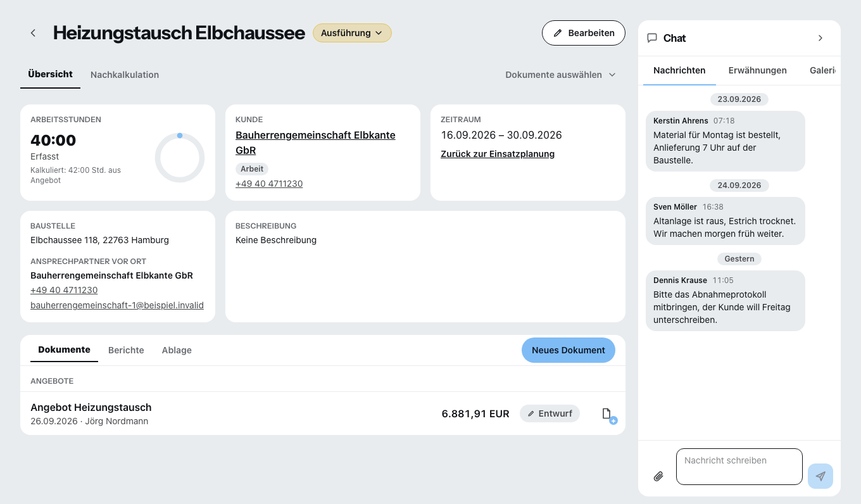Viewport: 861px width, 504px height.
Task: Select the Dokumente tab
Action: coord(64,350)
